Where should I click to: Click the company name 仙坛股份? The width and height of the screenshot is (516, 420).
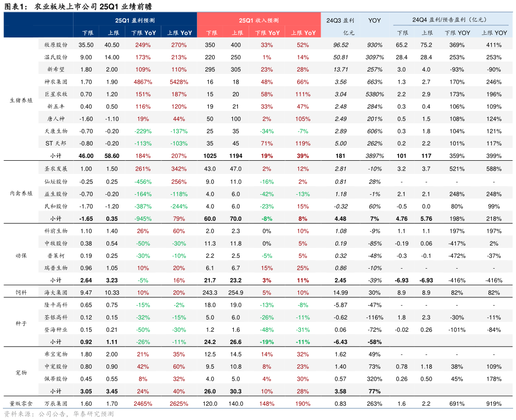pyautogui.click(x=56, y=181)
